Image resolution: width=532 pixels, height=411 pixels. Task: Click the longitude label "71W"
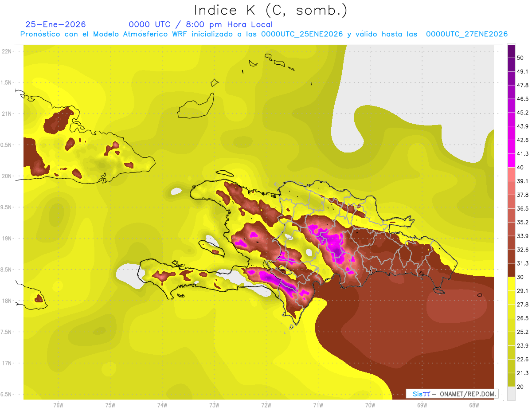pyautogui.click(x=318, y=405)
